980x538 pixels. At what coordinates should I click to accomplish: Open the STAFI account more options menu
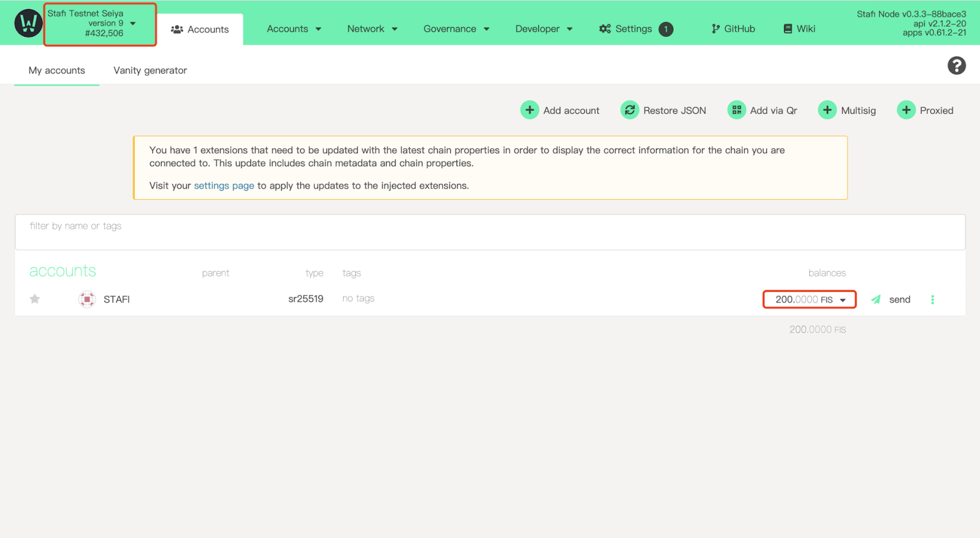(933, 300)
